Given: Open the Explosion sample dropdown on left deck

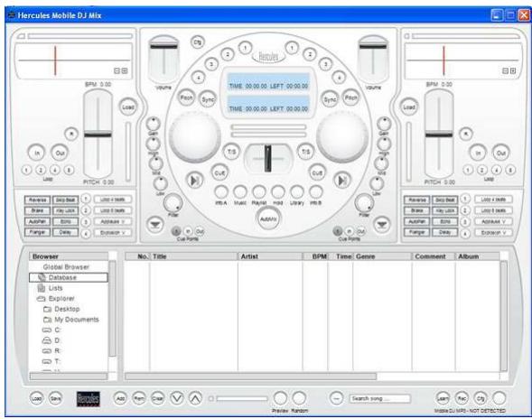Looking at the screenshot, I should (113, 232).
